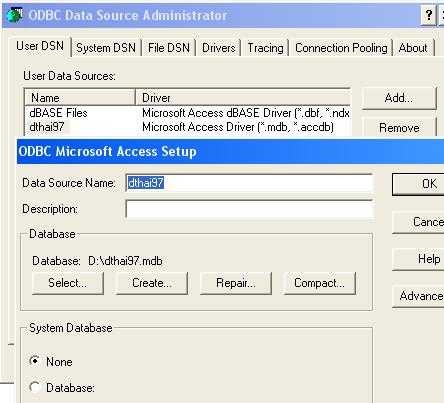This screenshot has width=444, height=403.
Task: Switch to the System DSN tab
Action: [x=106, y=48]
